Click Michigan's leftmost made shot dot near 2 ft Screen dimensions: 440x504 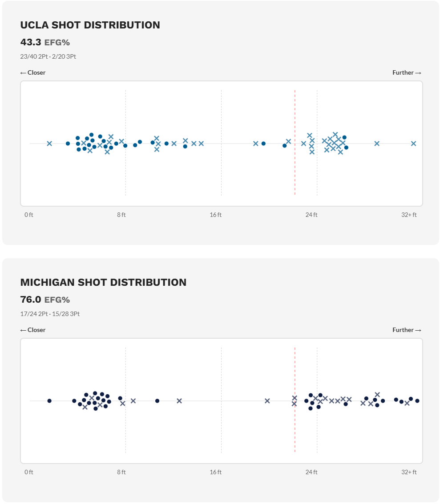pos(49,401)
